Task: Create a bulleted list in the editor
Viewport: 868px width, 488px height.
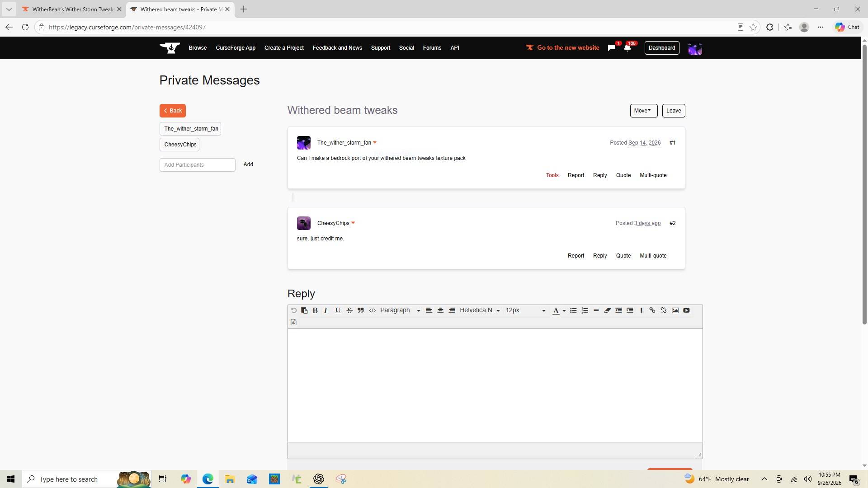Action: coord(573,310)
